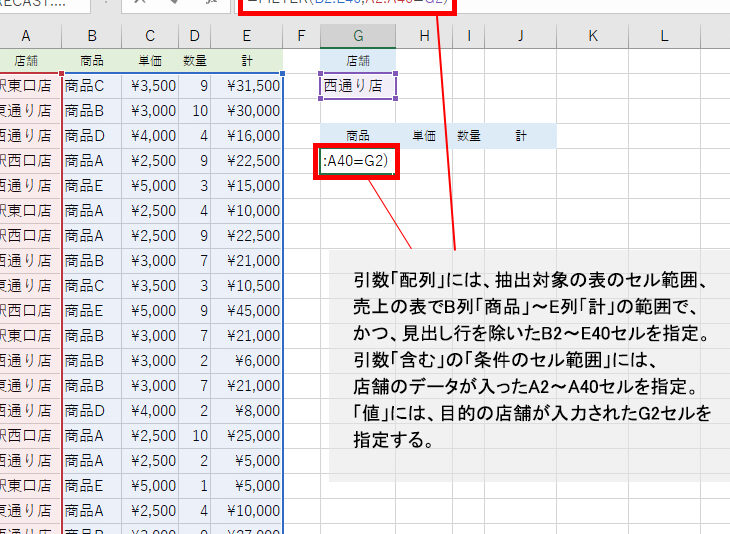Select column E header
The height and width of the screenshot is (534, 730).
tap(246, 36)
